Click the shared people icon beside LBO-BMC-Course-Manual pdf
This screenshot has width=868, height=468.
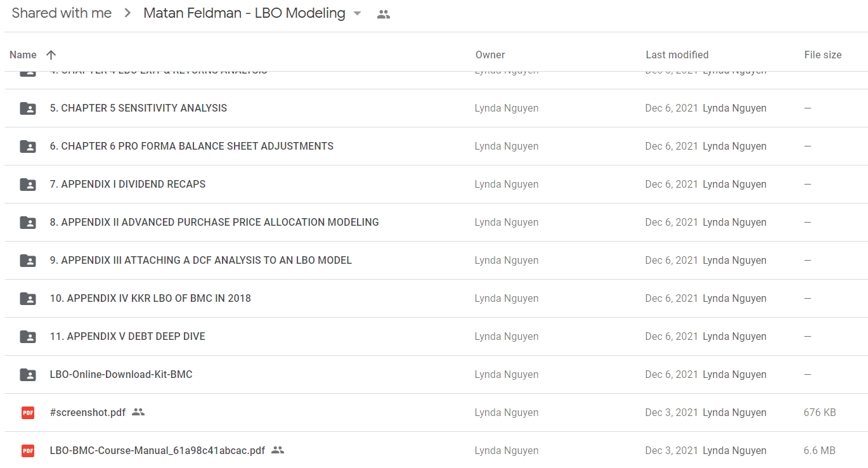pos(278,450)
